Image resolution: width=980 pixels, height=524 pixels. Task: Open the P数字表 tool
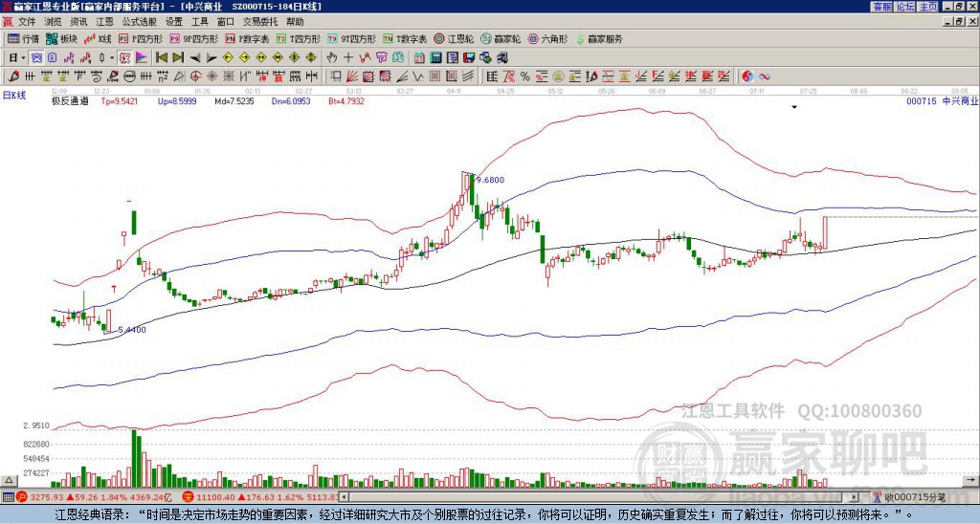coord(247,38)
